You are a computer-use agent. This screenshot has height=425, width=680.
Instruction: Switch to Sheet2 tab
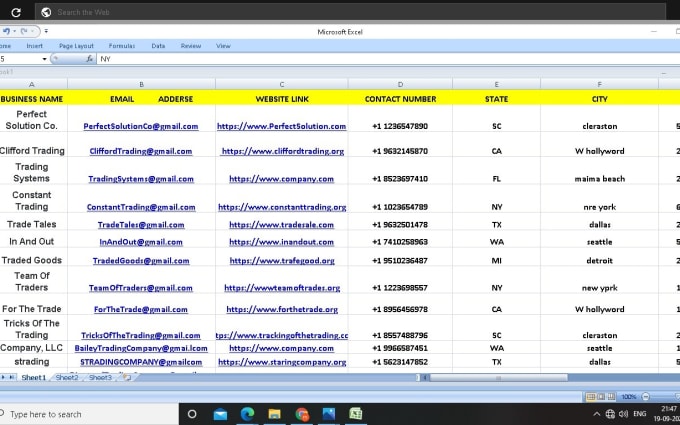[67, 377]
